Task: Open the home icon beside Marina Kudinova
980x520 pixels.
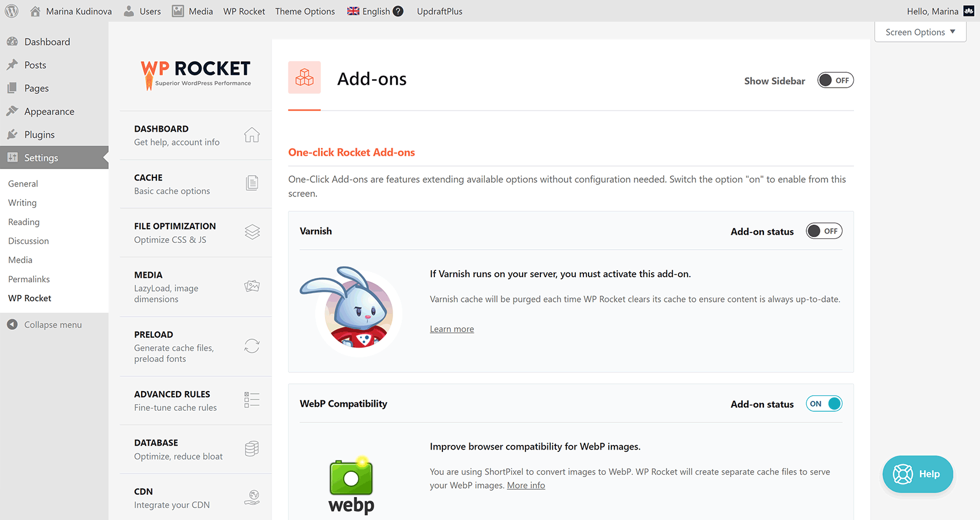Action: 35,11
